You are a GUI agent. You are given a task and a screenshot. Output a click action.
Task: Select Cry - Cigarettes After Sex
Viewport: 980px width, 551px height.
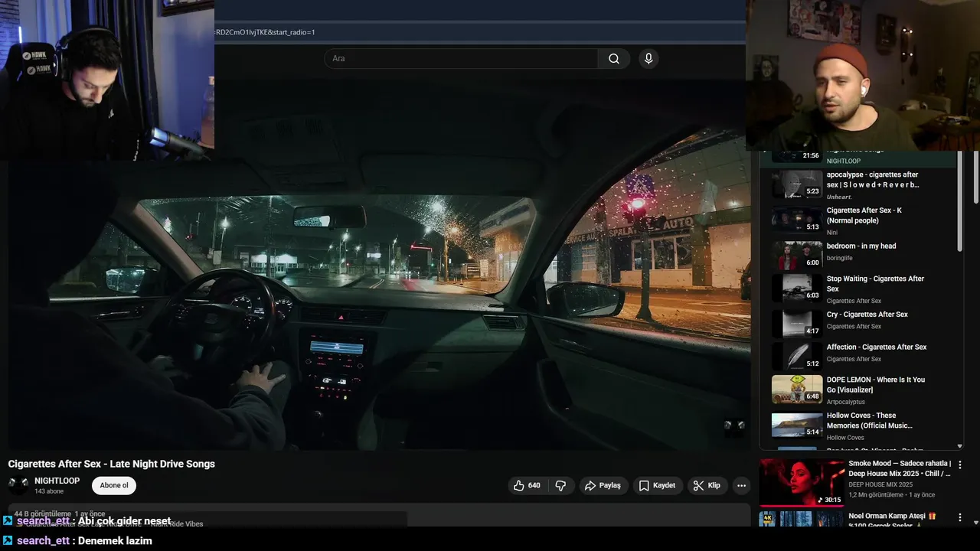[867, 315]
